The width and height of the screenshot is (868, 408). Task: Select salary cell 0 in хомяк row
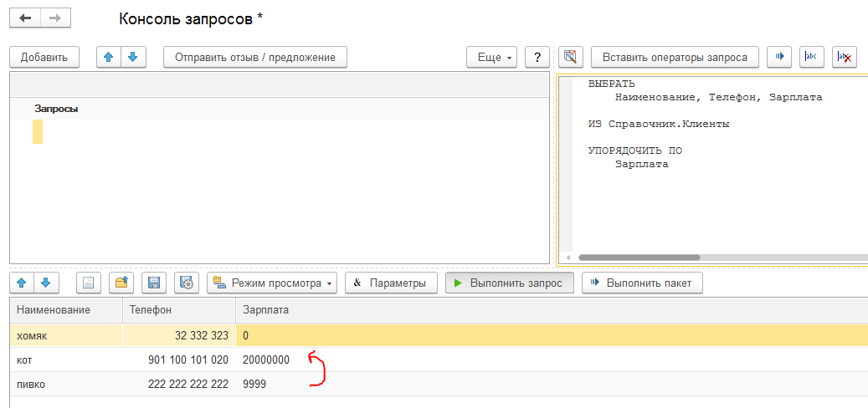552,335
